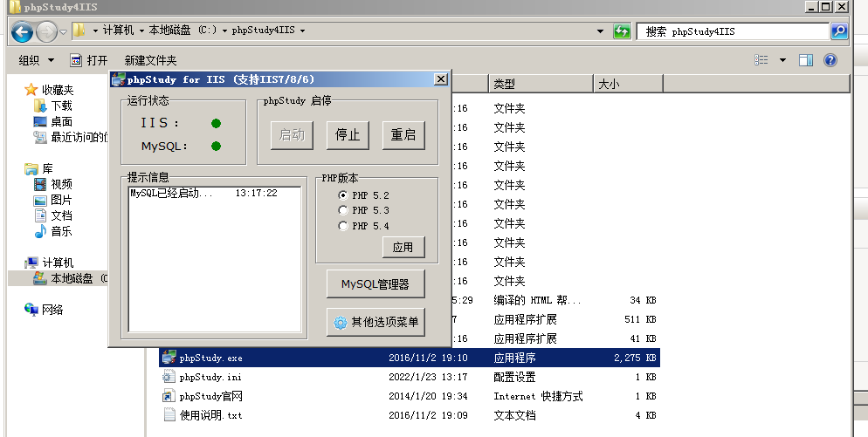
Task: Click the 提示信息 log text box
Action: (x=215, y=259)
